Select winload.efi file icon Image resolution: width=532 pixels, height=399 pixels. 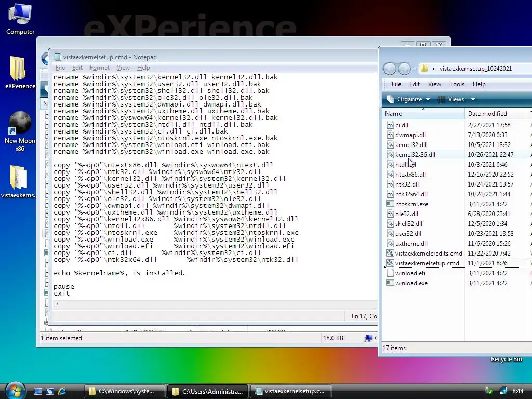pyautogui.click(x=390, y=273)
